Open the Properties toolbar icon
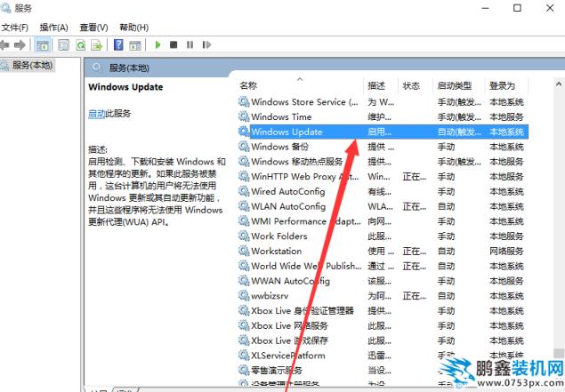 (x=64, y=45)
